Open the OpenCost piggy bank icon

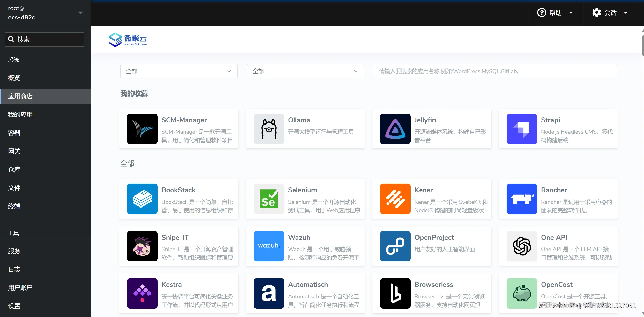[x=522, y=293]
